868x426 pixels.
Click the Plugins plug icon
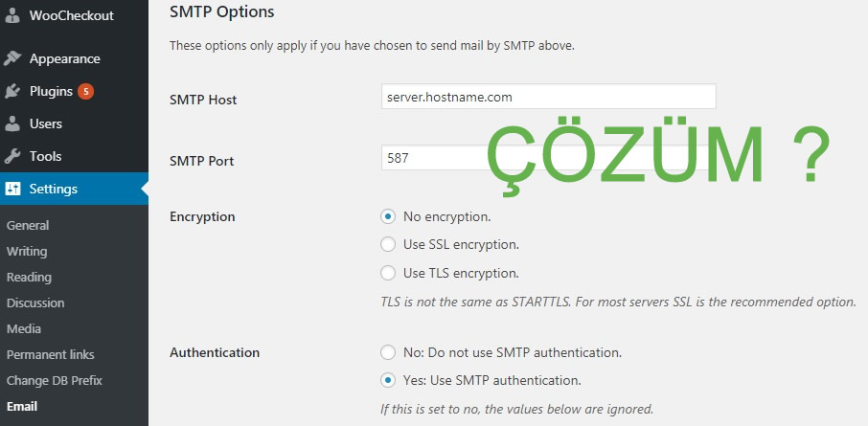12,92
